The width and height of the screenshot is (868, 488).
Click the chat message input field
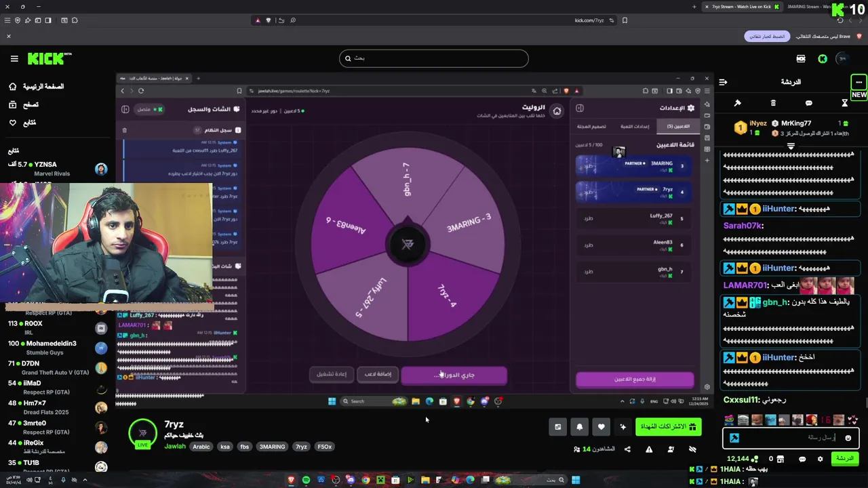791,438
